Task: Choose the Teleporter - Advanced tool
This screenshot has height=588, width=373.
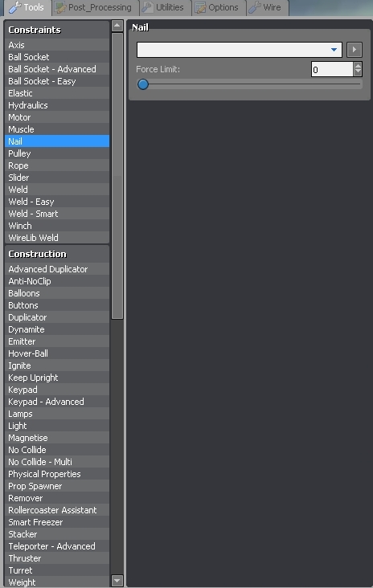Action: pos(57,546)
